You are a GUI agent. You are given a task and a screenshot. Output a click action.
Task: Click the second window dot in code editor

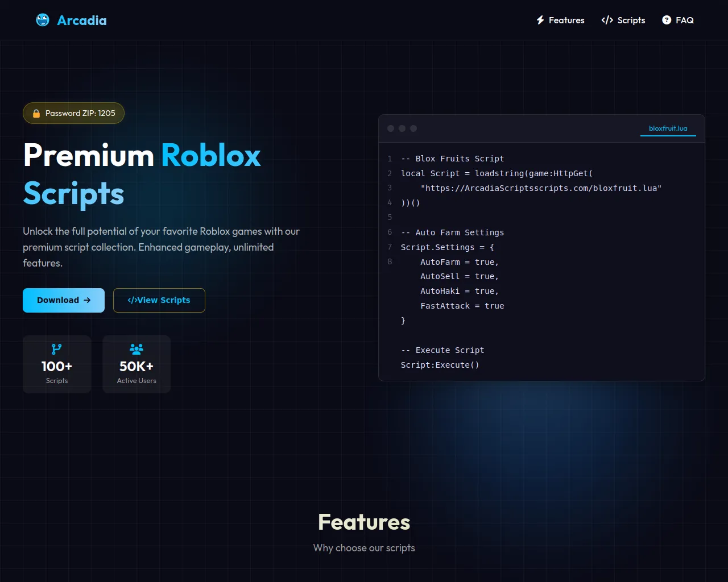(402, 128)
